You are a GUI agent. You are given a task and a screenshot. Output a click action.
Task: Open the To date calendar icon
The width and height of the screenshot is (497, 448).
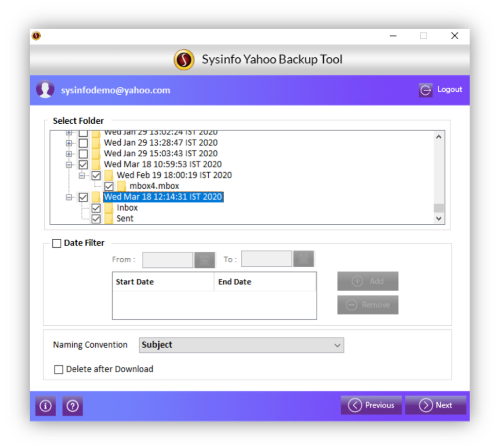tap(303, 259)
